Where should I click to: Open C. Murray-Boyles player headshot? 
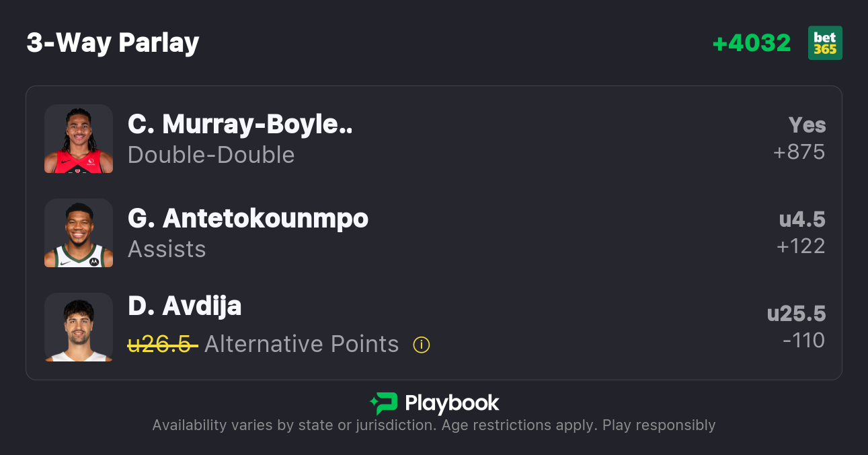pos(79,139)
